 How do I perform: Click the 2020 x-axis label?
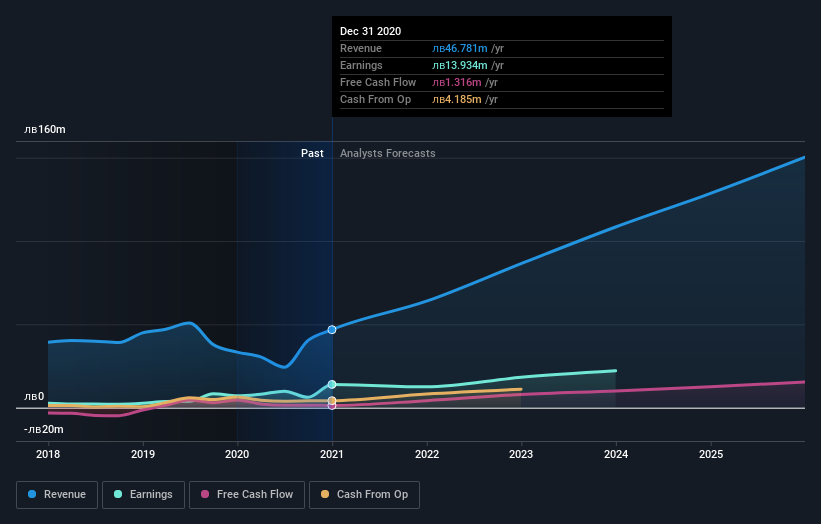coord(237,454)
